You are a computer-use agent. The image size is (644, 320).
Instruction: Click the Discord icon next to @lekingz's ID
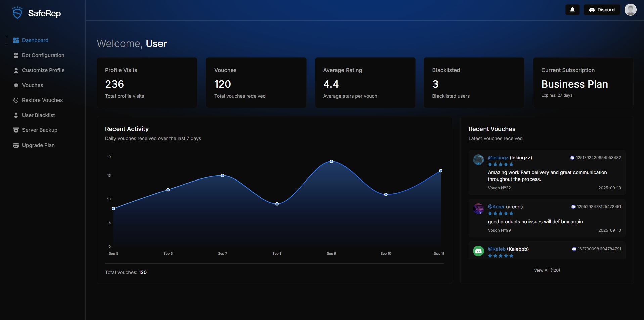pos(572,158)
